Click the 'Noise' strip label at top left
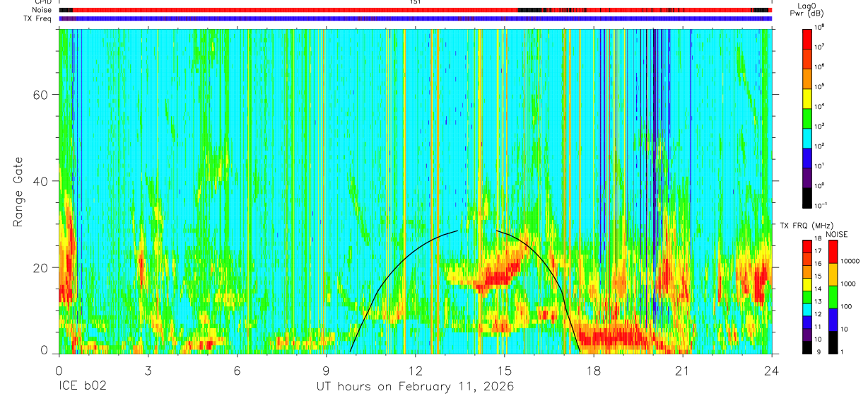Viewport: 868px width, 401px height. pos(41,10)
